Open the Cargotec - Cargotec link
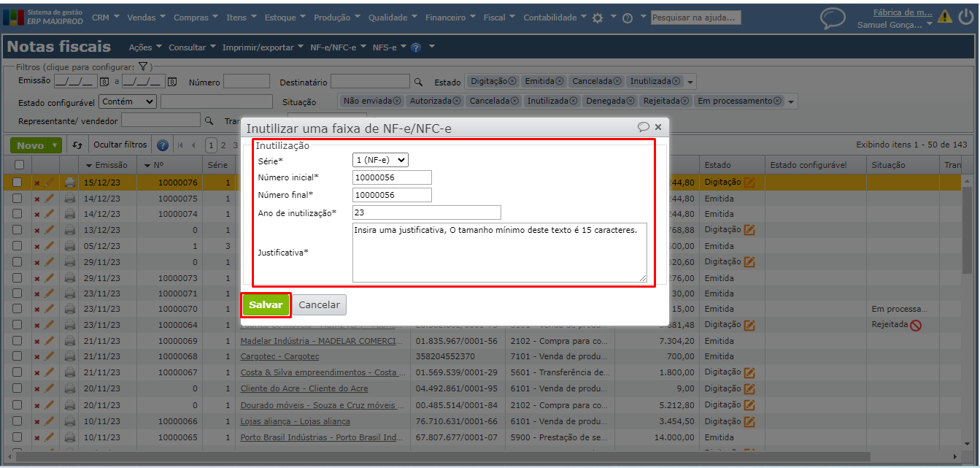The width and height of the screenshot is (980, 468). 279,357
